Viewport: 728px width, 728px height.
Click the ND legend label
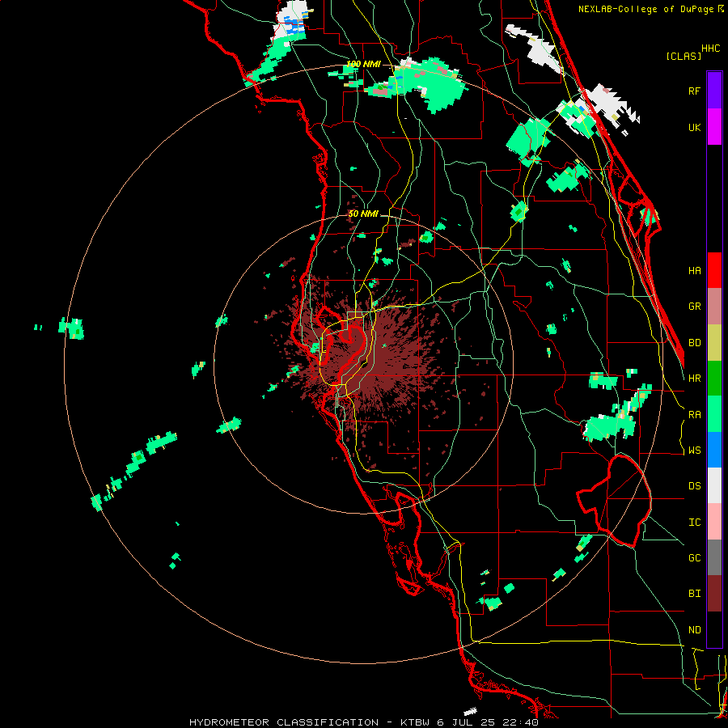(x=694, y=630)
